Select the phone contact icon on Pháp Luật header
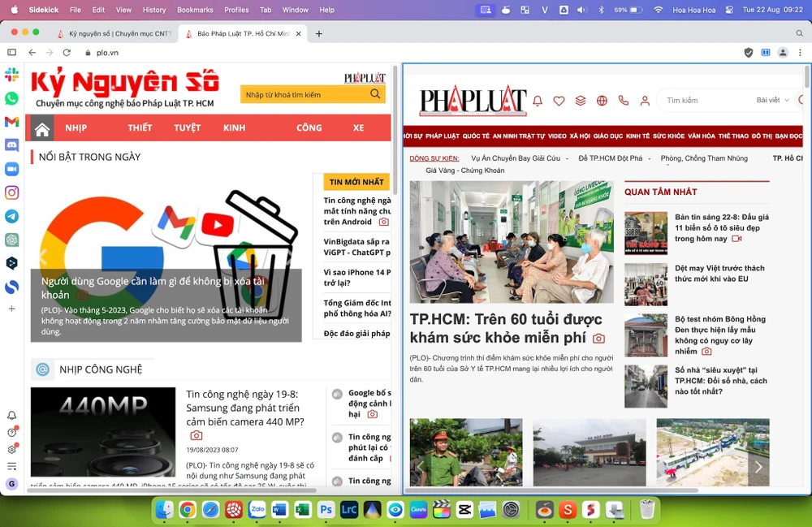This screenshot has width=812, height=527. pos(623,101)
